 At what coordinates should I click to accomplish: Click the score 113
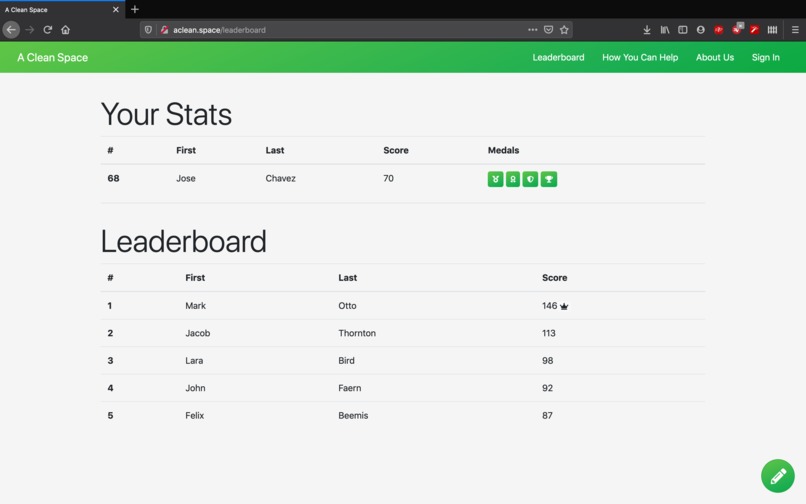pyautogui.click(x=548, y=333)
